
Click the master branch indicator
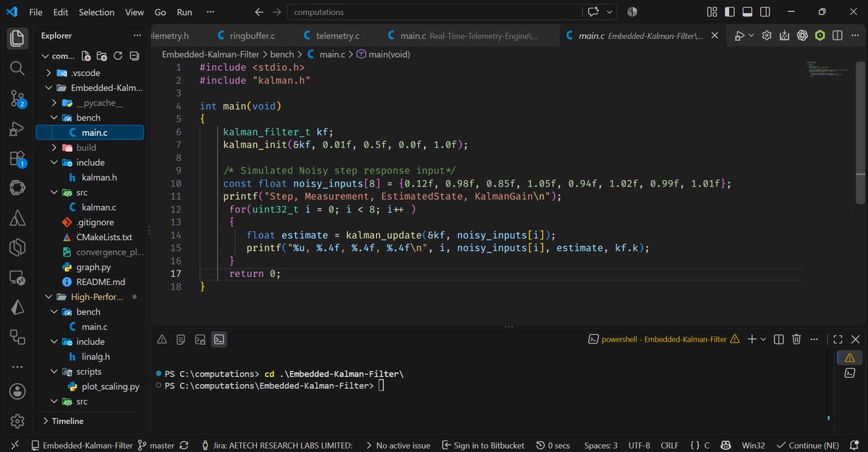(156, 445)
